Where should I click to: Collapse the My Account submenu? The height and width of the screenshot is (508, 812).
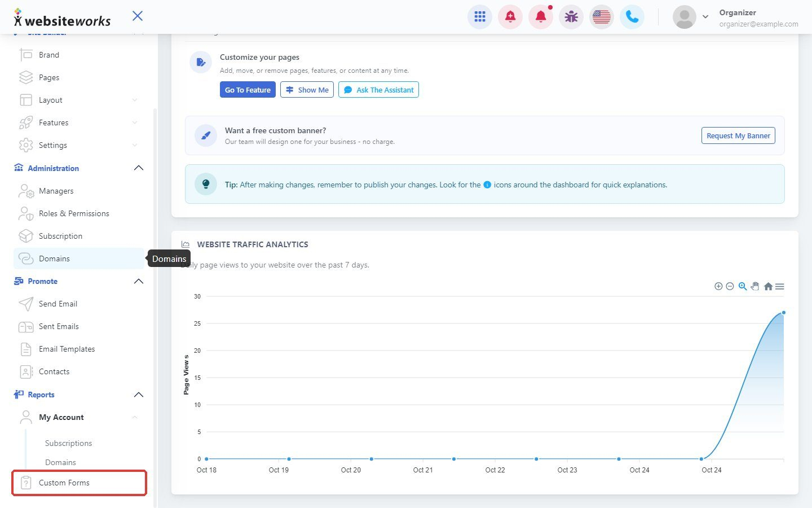(135, 417)
